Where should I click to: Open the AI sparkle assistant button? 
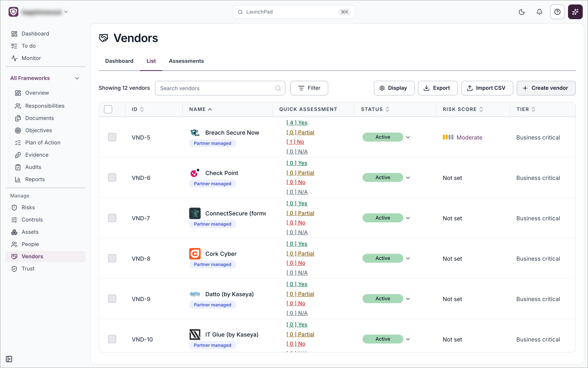(575, 12)
